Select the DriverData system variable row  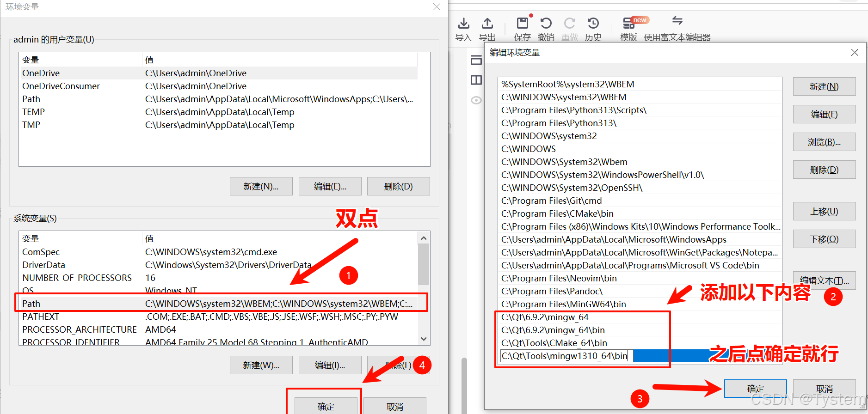(x=219, y=265)
